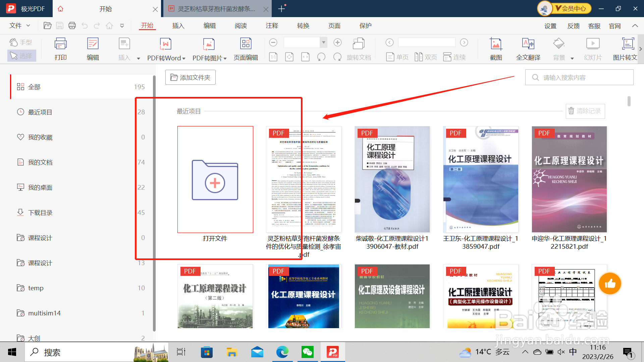
Task: Select the 手型 hand tool
Action: point(21,42)
